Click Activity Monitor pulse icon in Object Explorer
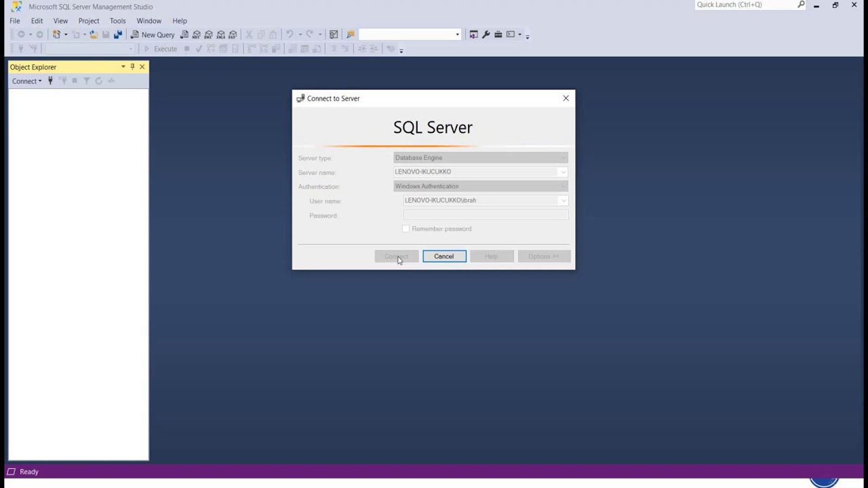The width and height of the screenshot is (868, 488). 111,81
